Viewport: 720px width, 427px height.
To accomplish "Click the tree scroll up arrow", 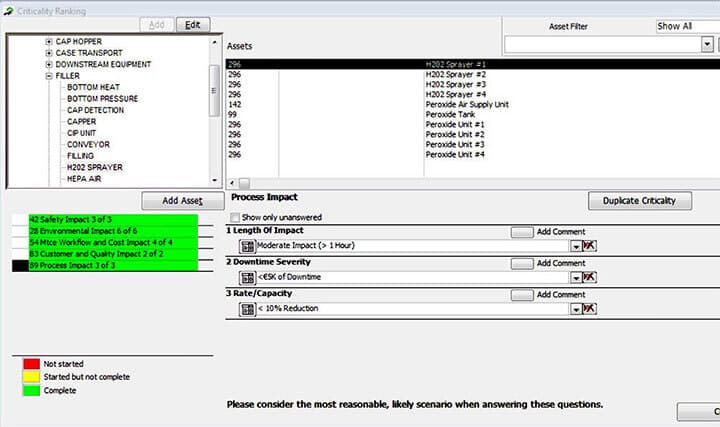I will tap(214, 42).
